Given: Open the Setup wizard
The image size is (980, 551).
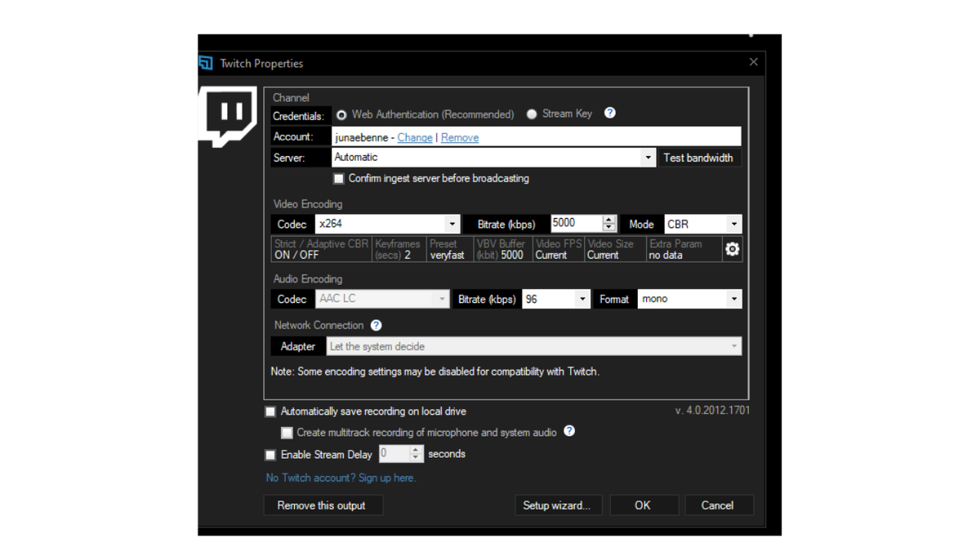Looking at the screenshot, I should [x=558, y=504].
